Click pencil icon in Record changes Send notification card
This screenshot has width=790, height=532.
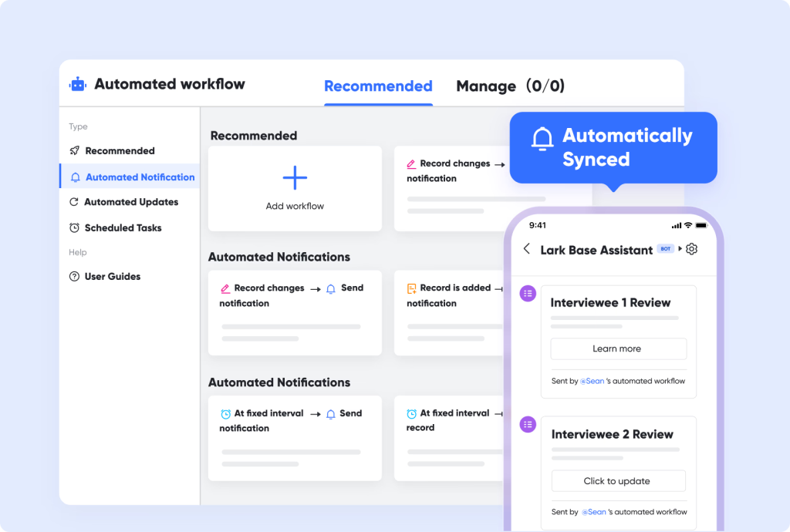coord(225,288)
